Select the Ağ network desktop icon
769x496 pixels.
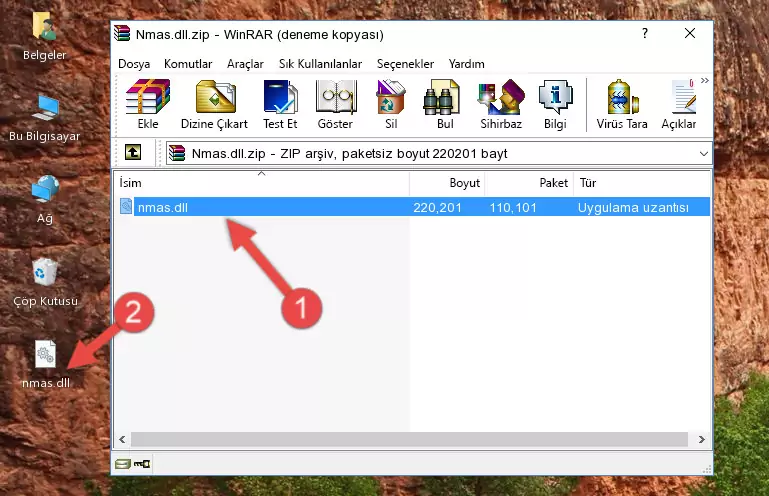45,199
